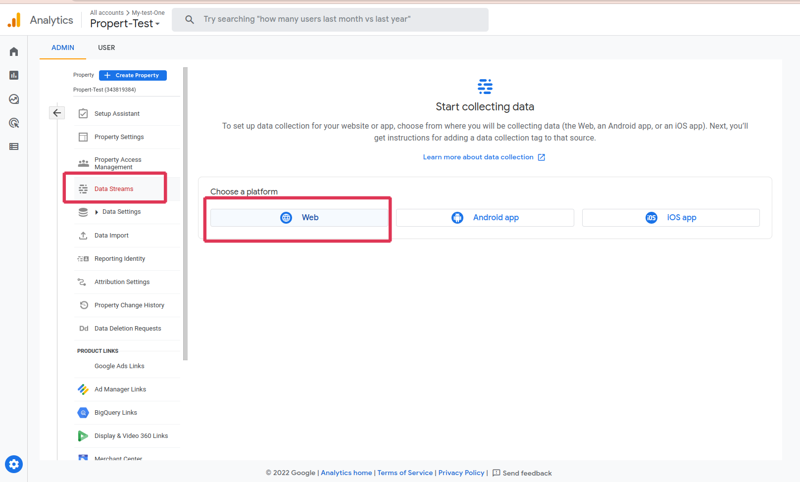
Task: Open Property Access Management item
Action: click(118, 163)
